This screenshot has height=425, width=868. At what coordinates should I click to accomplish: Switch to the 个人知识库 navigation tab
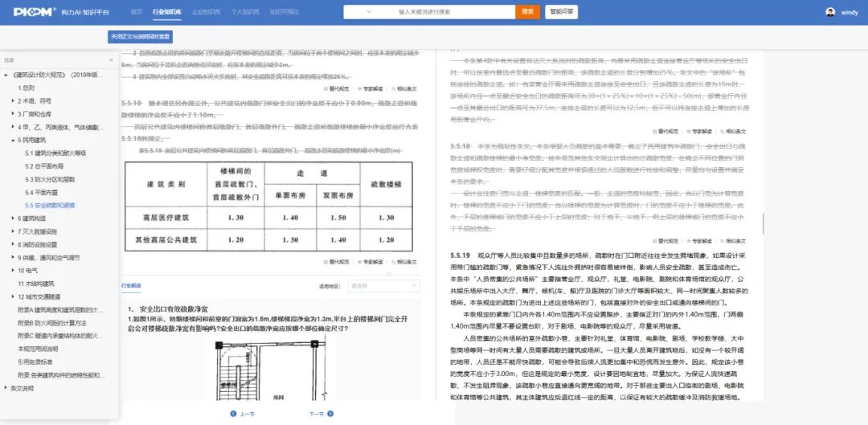[x=244, y=12]
